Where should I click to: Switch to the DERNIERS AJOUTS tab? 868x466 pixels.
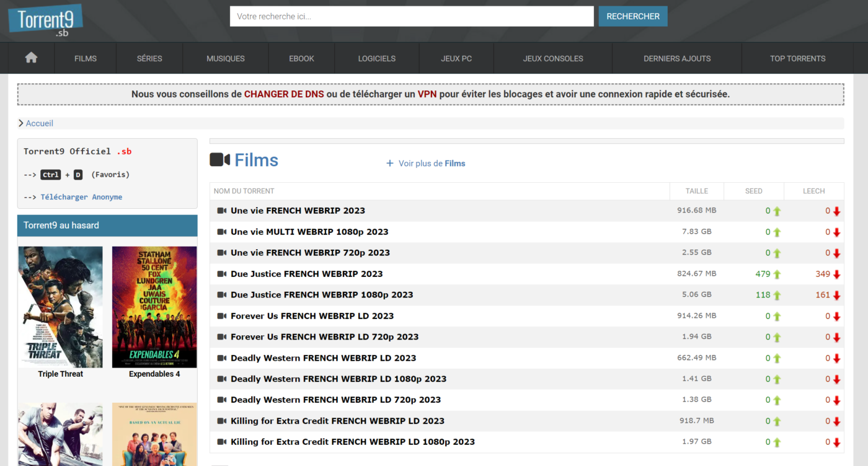(676, 58)
